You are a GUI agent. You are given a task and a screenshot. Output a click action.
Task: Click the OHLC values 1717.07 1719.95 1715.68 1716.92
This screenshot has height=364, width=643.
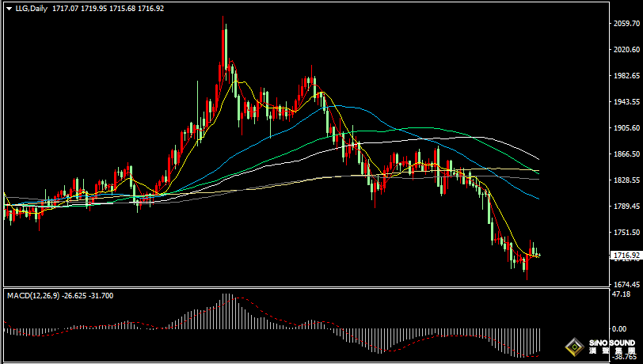click(x=108, y=9)
